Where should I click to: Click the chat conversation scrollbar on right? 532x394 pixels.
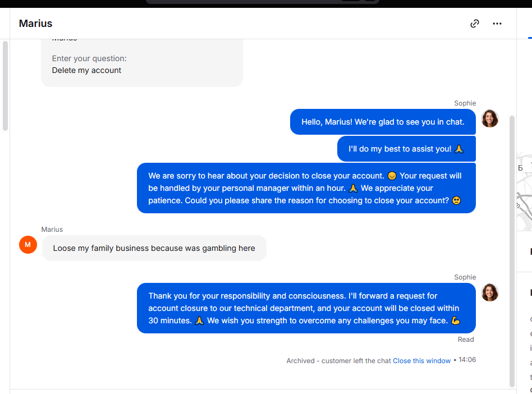point(512,251)
